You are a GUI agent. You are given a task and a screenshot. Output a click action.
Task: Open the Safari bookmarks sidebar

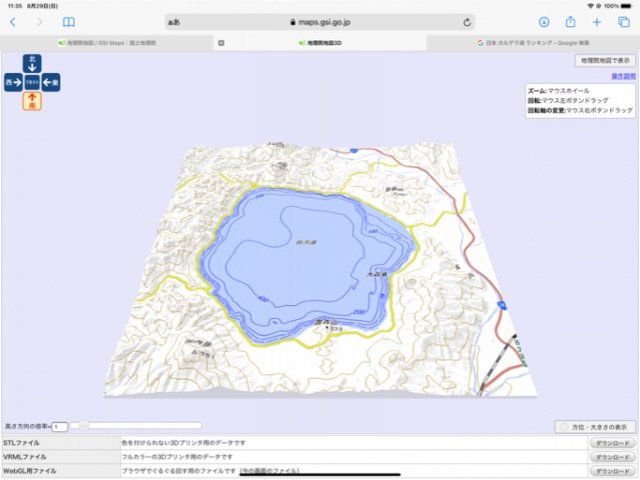69,21
